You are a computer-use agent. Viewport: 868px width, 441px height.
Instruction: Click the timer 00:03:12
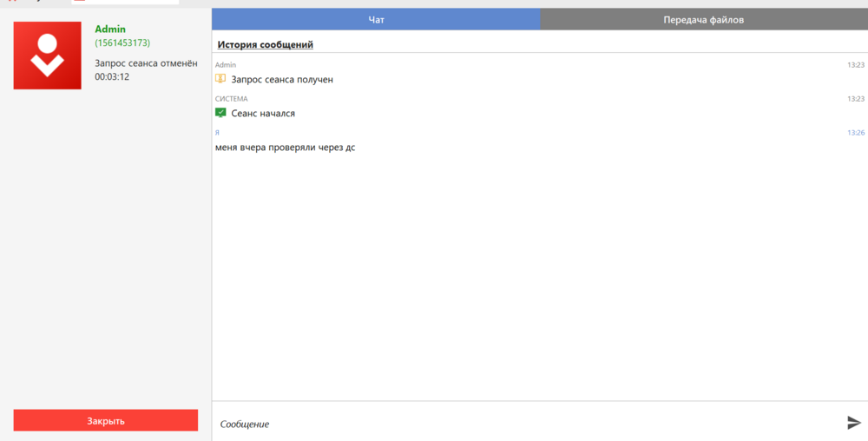(112, 77)
